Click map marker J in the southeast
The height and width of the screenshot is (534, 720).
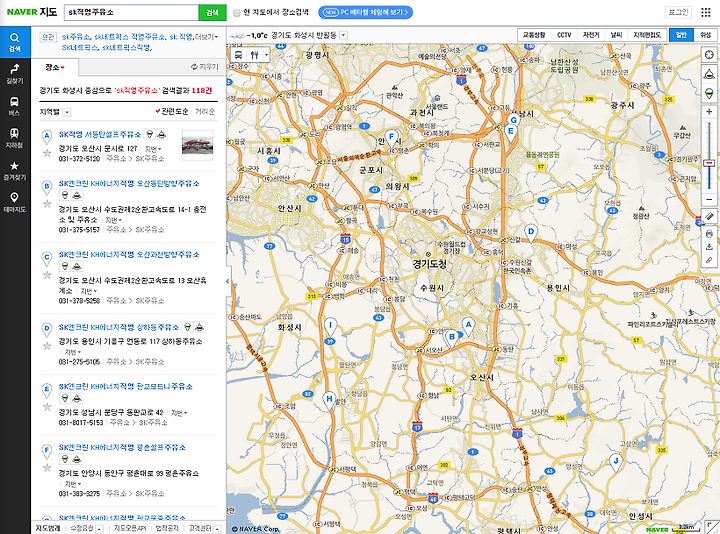[x=616, y=462]
